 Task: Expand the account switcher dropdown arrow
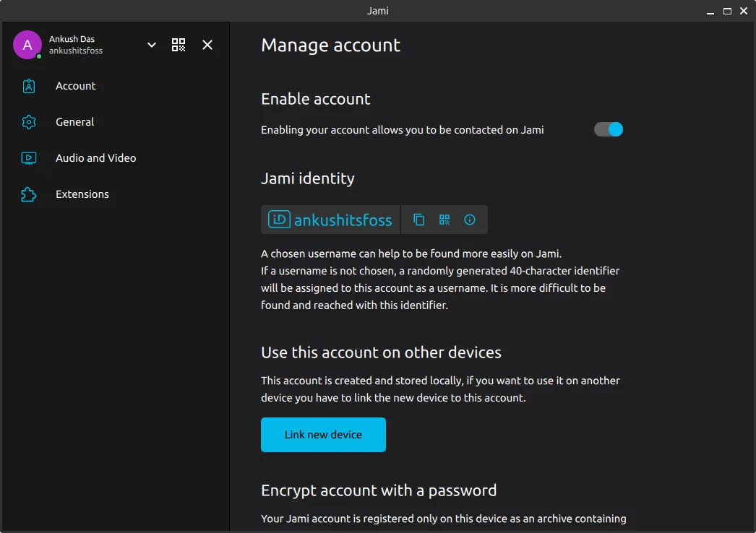152,45
